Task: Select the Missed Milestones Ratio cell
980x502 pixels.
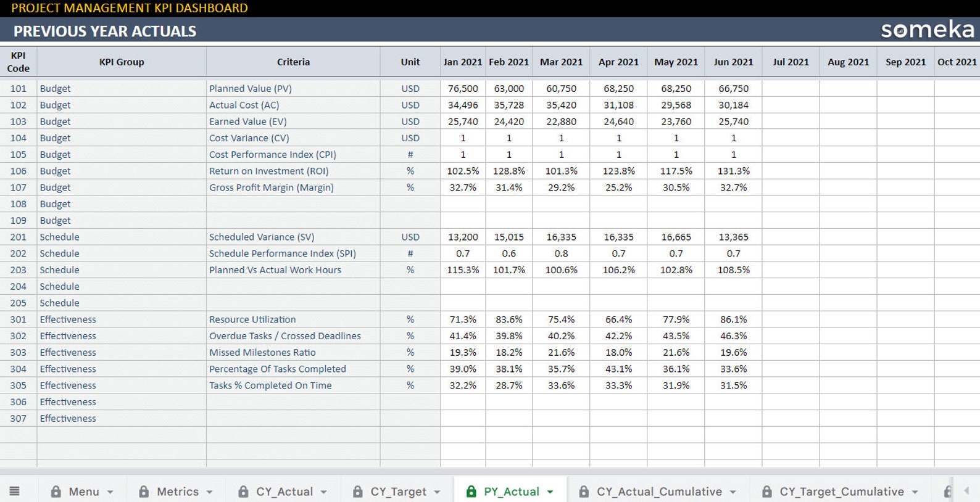Action: 293,352
